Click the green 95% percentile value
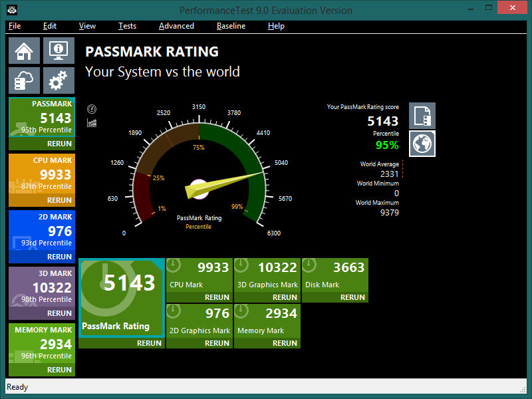This screenshot has height=399, width=532. [387, 145]
